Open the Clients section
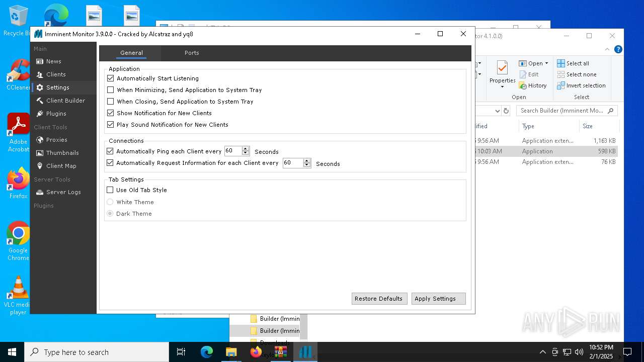The width and height of the screenshot is (644, 362). tap(55, 74)
